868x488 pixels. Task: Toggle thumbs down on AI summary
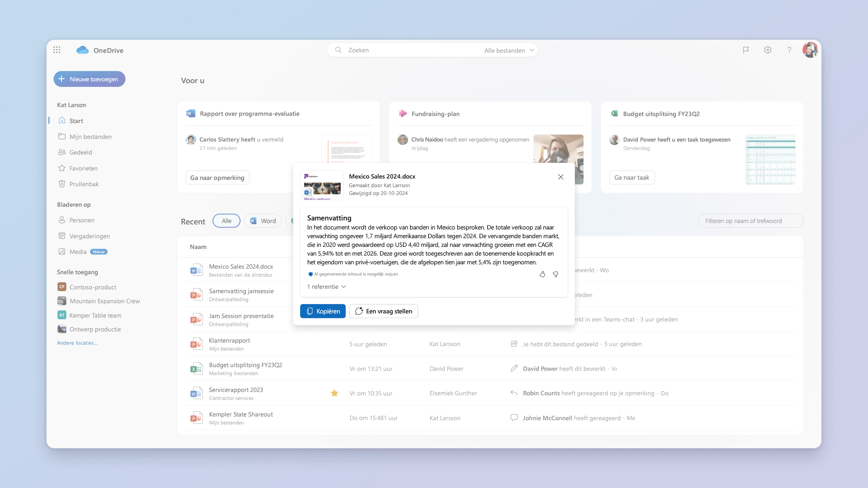pos(556,273)
